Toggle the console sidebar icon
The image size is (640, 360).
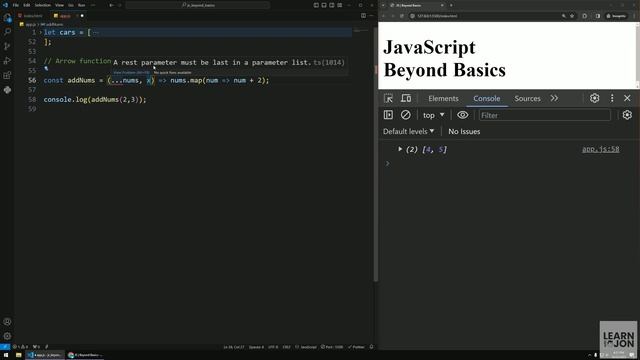(x=388, y=115)
